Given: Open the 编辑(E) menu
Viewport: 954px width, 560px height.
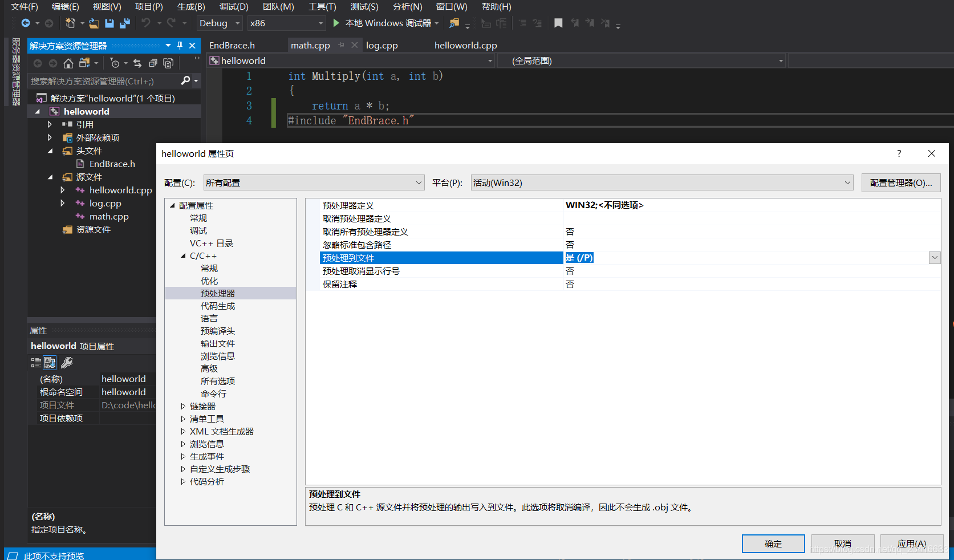Looking at the screenshot, I should (x=66, y=7).
